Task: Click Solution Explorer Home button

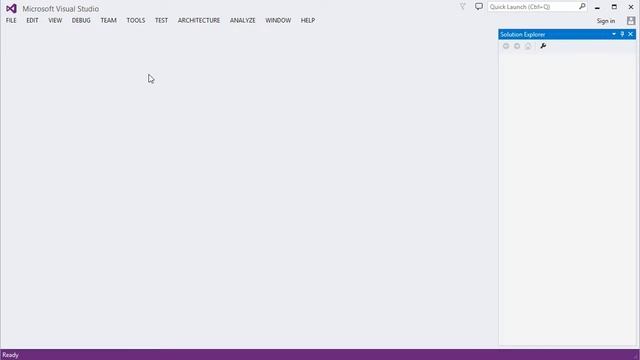Action: pyautogui.click(x=528, y=46)
